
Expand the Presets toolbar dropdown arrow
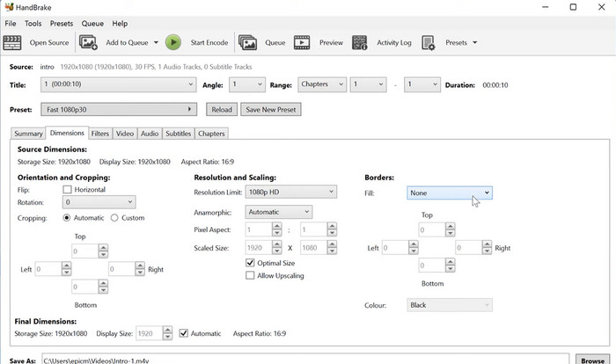[x=474, y=42]
